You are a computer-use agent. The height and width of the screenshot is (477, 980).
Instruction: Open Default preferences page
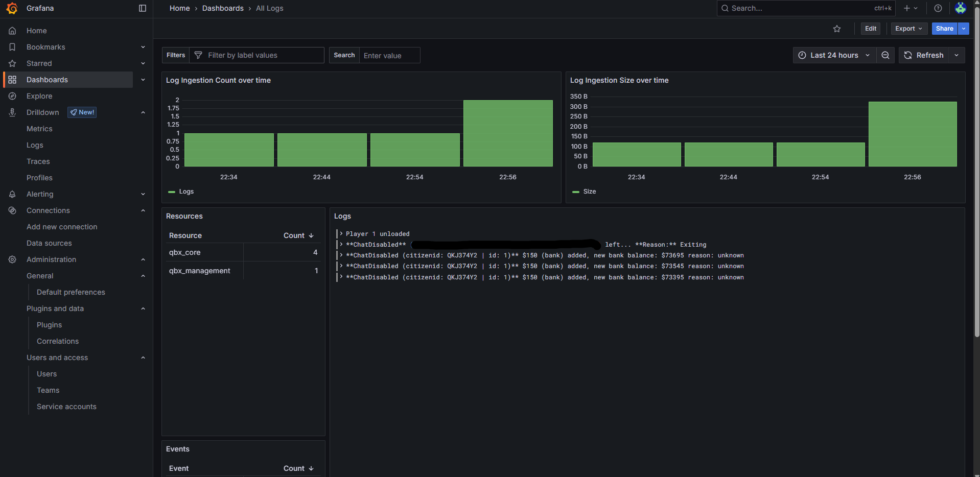[x=71, y=292]
